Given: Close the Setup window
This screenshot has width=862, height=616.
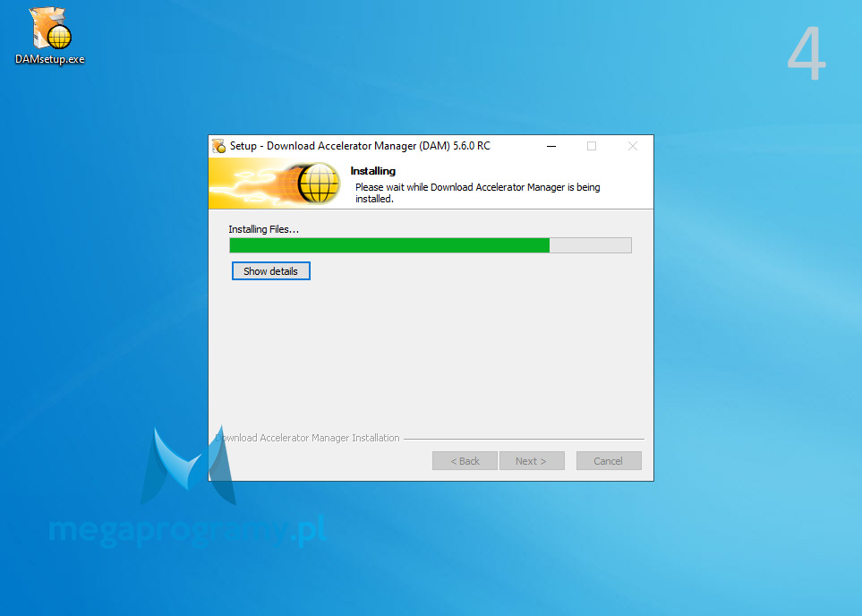Looking at the screenshot, I should (x=633, y=146).
